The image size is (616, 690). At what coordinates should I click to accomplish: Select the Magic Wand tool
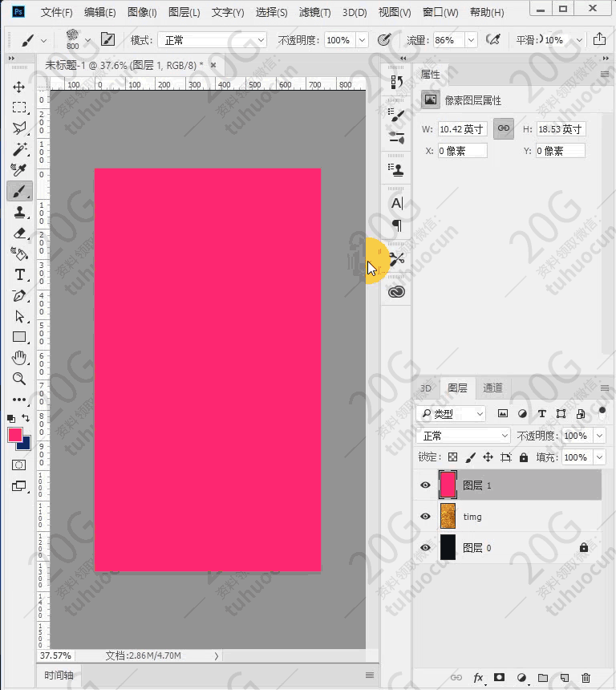pyautogui.click(x=19, y=149)
